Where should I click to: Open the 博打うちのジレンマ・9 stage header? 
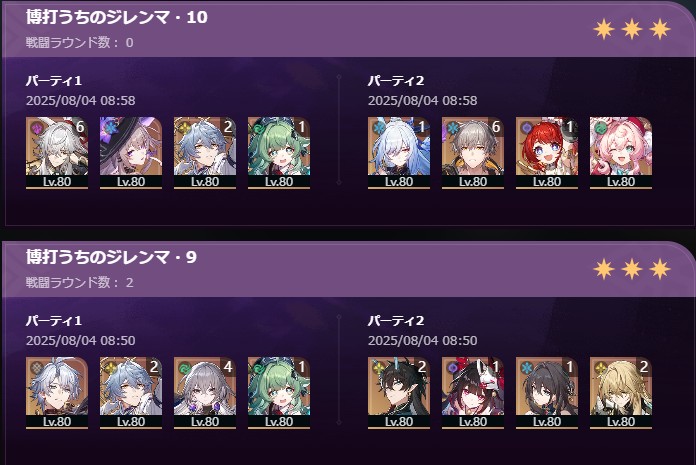point(111,257)
